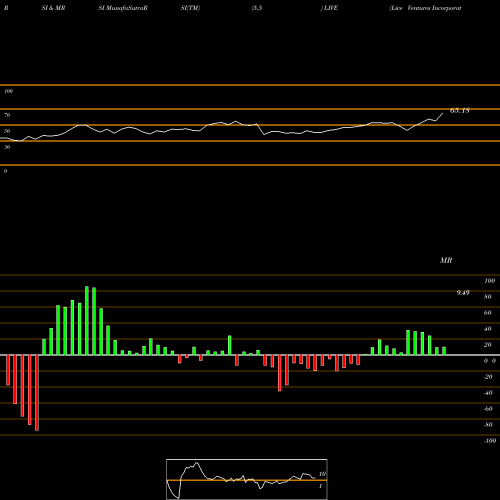Click the SI MunafaSutraR header text

coord(123,8)
